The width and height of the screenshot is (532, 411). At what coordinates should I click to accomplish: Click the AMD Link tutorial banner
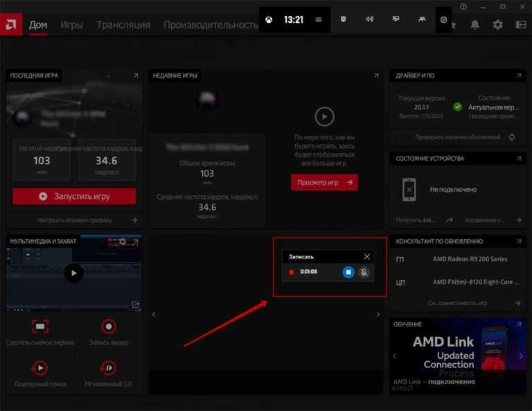[x=457, y=356]
